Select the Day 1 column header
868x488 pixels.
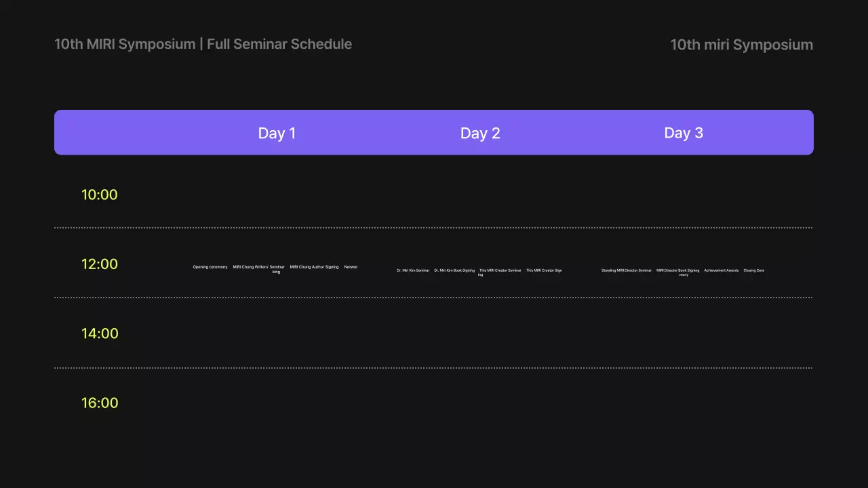click(277, 133)
